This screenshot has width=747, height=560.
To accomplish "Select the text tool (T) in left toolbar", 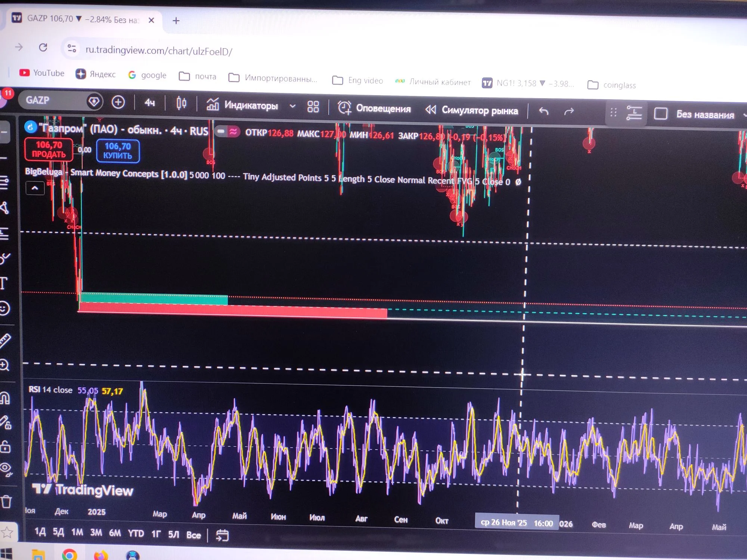I will point(4,283).
